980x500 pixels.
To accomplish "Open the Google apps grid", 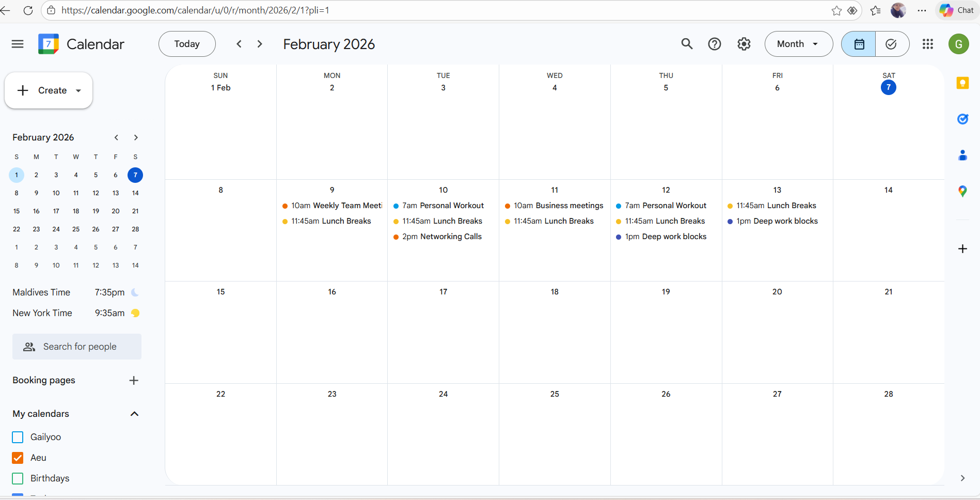I will click(x=928, y=44).
